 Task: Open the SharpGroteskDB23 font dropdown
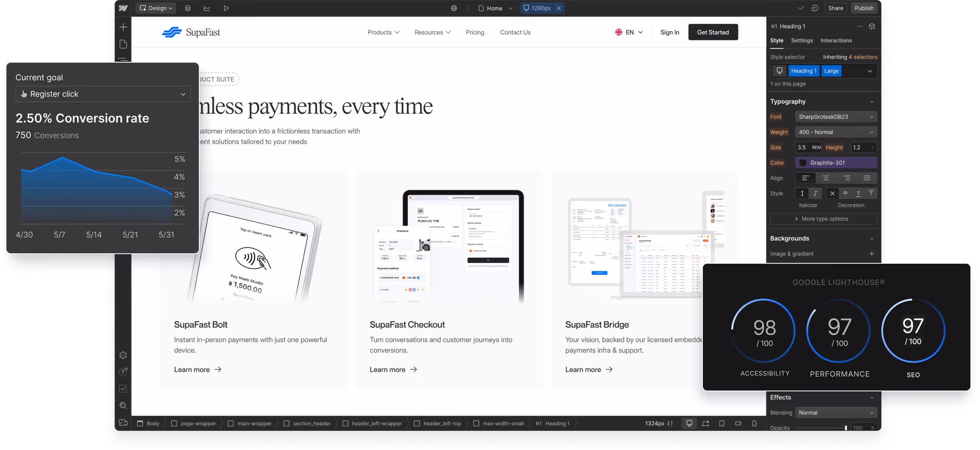click(x=836, y=116)
